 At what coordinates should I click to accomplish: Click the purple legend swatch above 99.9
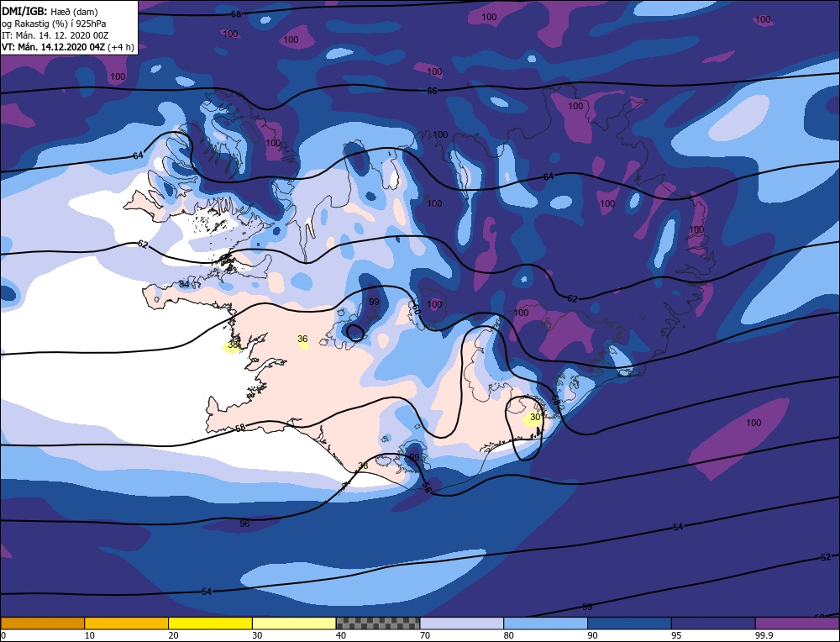(797, 624)
